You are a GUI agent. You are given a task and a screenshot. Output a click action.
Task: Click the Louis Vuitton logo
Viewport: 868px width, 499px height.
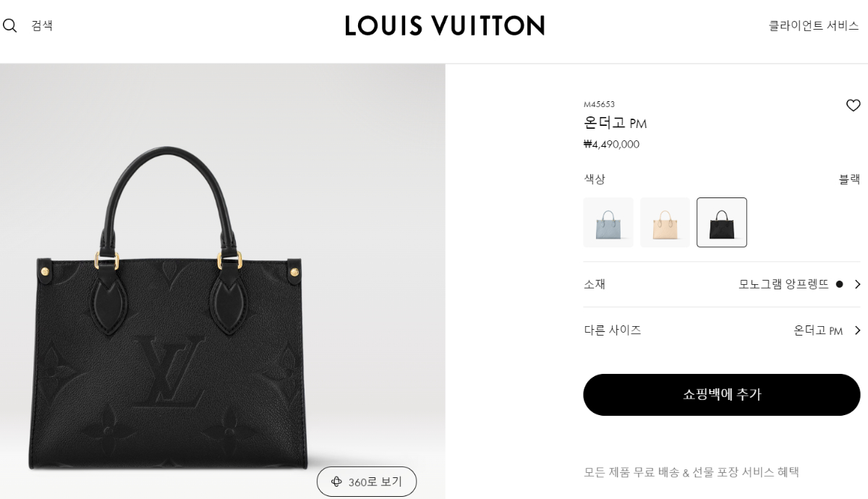tap(445, 26)
